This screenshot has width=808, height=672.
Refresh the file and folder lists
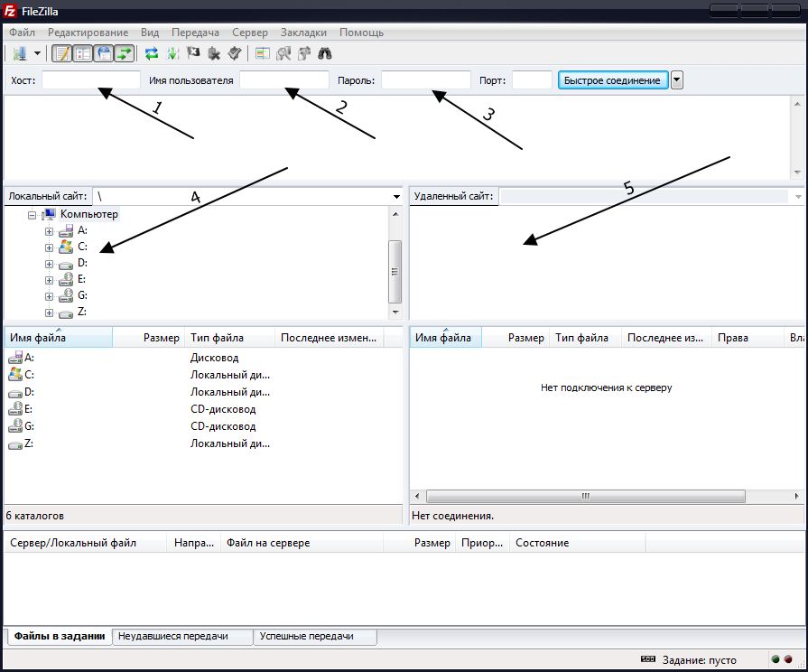pyautogui.click(x=152, y=53)
